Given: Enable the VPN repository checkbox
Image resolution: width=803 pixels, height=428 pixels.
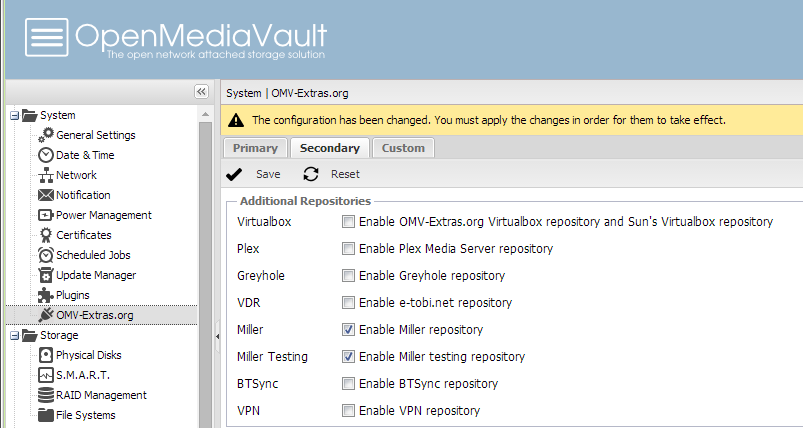Looking at the screenshot, I should pos(348,411).
